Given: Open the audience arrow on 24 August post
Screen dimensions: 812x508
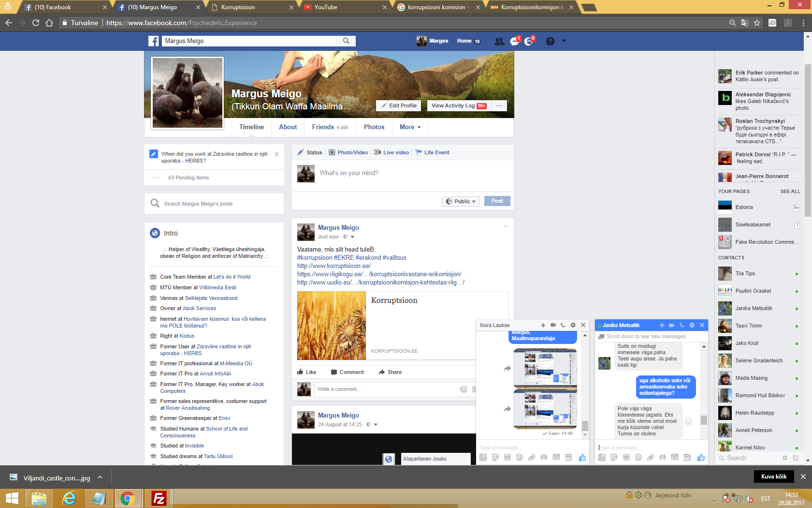Looking at the screenshot, I should [x=376, y=425].
